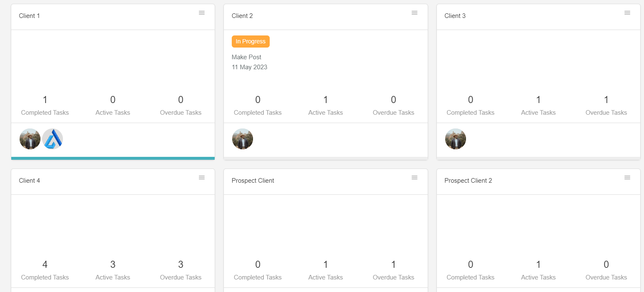Screen dimensions: 644x292
Task: Open the Client 3 card header
Action: pos(455,15)
